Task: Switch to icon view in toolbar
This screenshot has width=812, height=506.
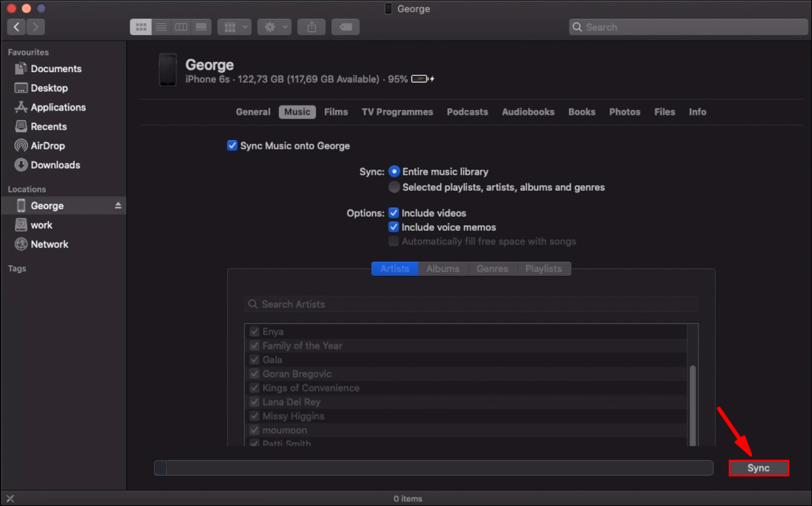Action: tap(141, 27)
